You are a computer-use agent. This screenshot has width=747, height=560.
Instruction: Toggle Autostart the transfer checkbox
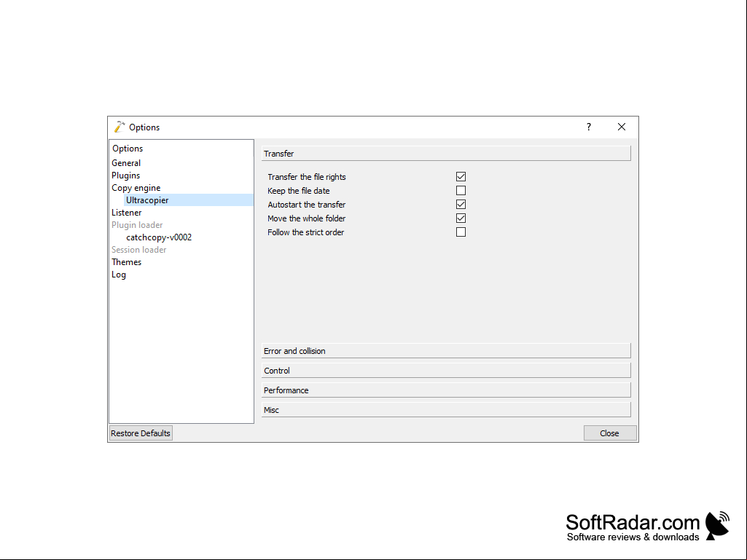click(461, 205)
